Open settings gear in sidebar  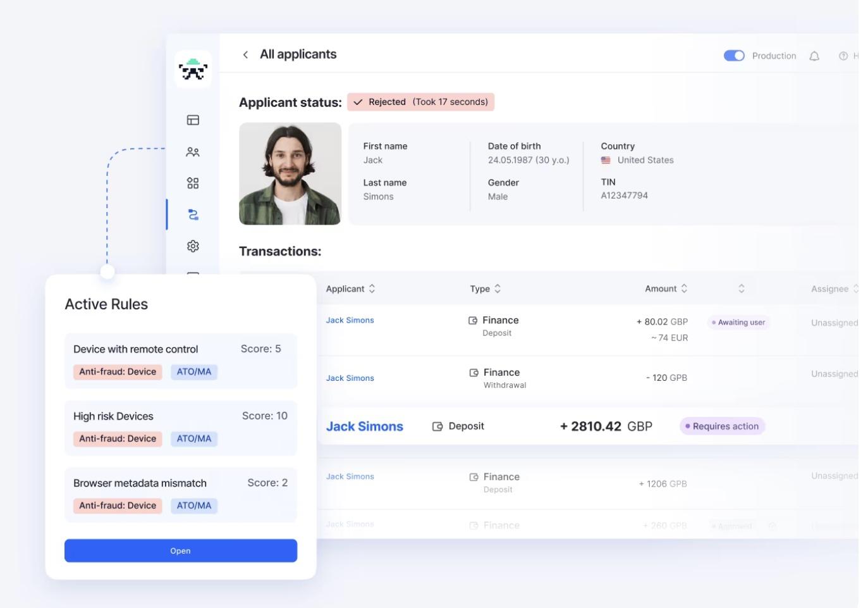point(193,246)
